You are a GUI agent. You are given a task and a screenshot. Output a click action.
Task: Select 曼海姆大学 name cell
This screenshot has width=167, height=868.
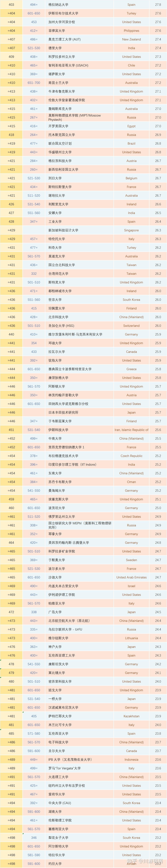click(56, 491)
